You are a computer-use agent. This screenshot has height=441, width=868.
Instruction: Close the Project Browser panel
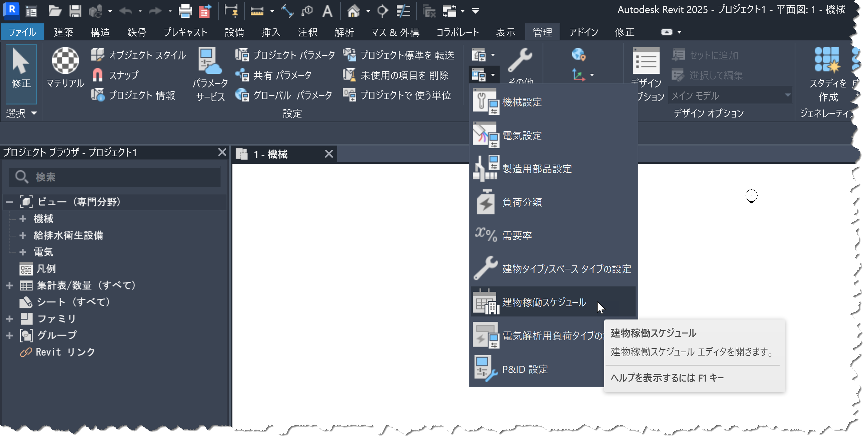click(222, 152)
